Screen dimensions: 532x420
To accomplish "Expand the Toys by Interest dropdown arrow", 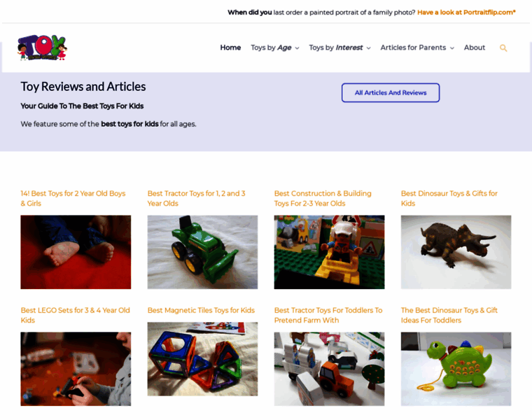I will pos(369,48).
